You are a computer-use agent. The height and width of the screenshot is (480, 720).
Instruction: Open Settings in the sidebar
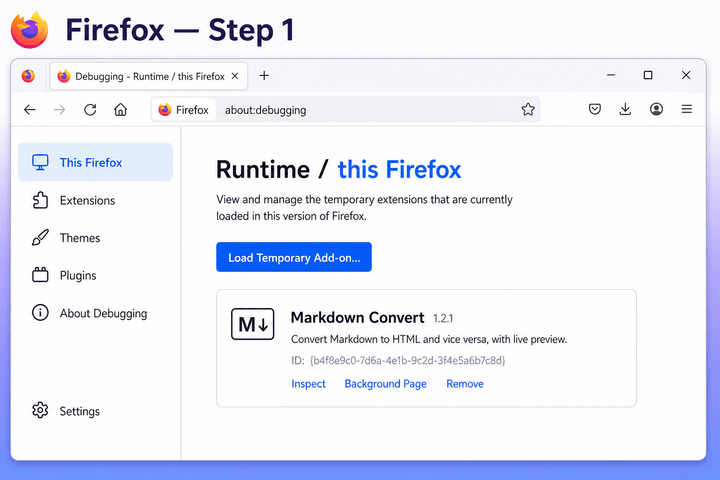pyautogui.click(x=96, y=411)
